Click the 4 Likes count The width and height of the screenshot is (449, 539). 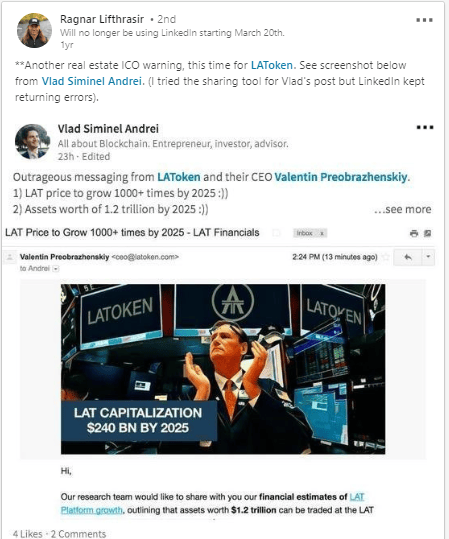click(x=28, y=534)
